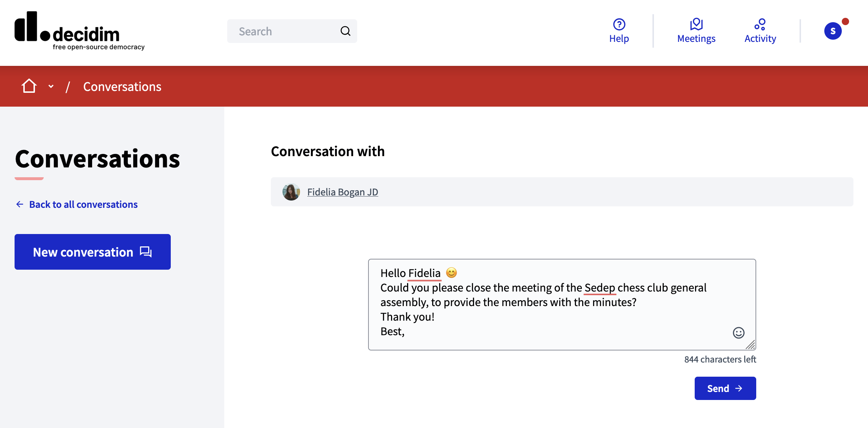Go home using the breadcrumb house icon

point(29,86)
